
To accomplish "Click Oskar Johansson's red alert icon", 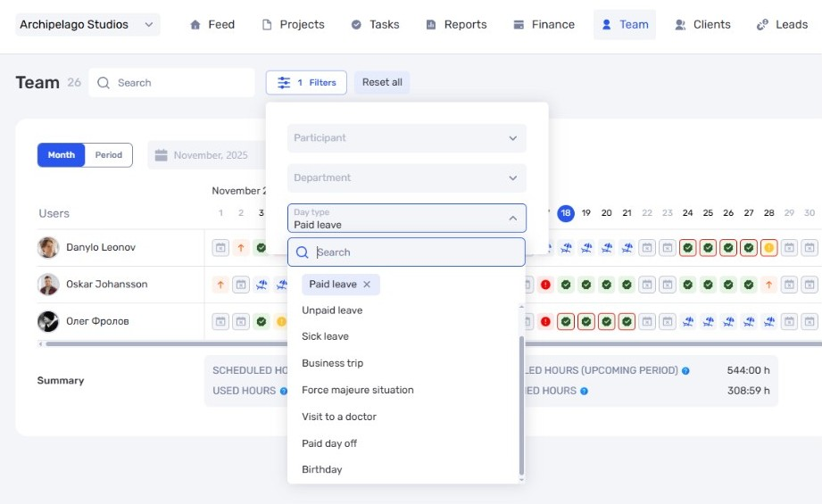I will click(545, 285).
